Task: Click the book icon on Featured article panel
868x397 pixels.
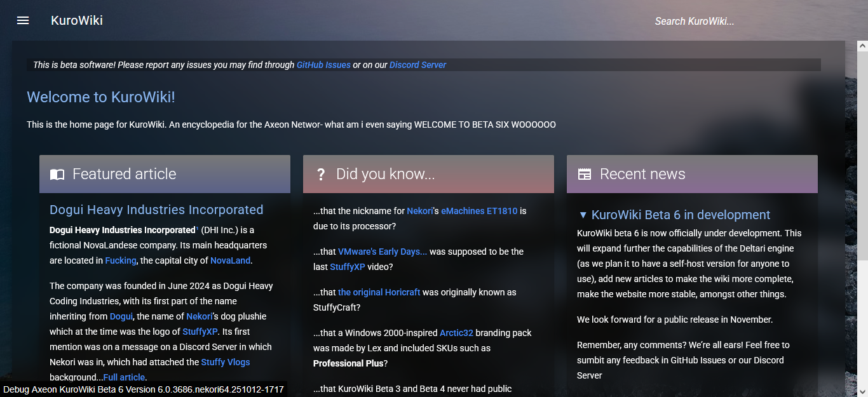Action: coord(57,174)
